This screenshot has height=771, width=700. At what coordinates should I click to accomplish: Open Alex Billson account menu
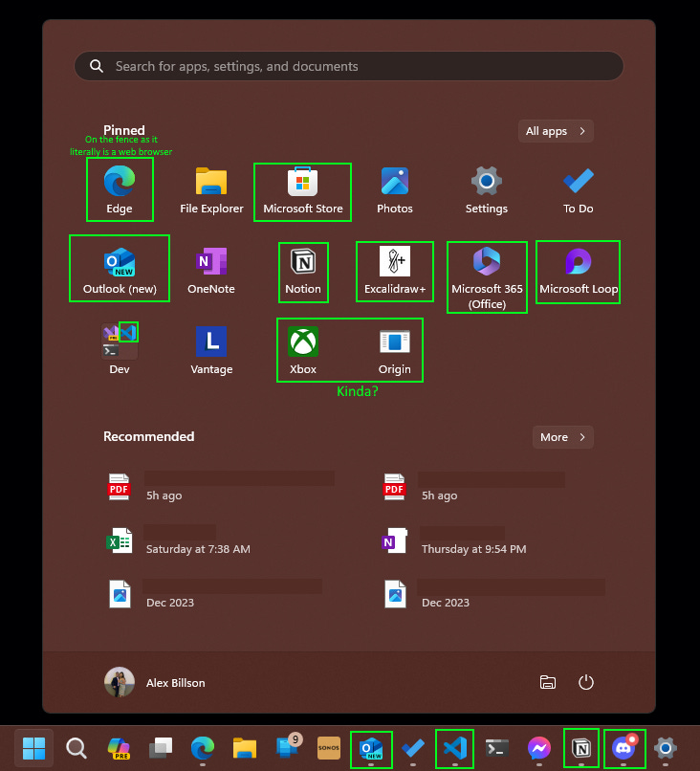(x=155, y=682)
